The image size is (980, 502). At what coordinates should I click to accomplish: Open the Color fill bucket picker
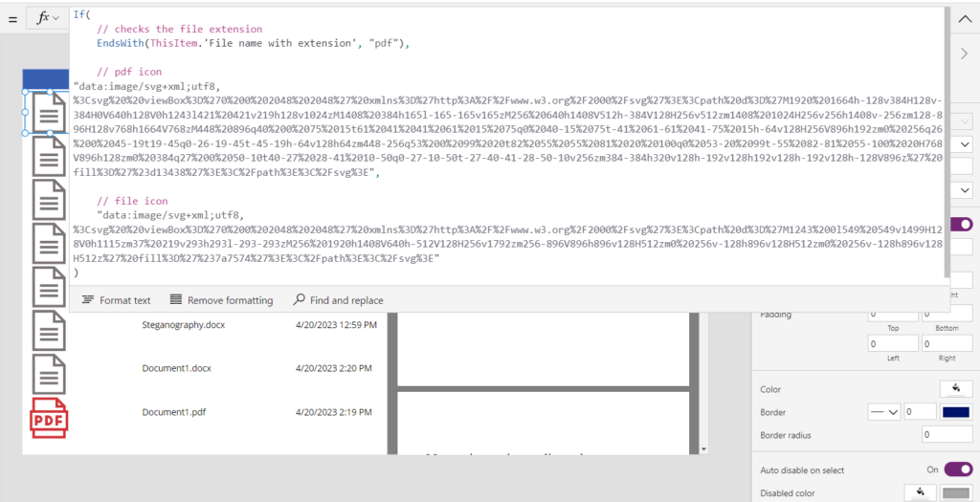coord(953,389)
